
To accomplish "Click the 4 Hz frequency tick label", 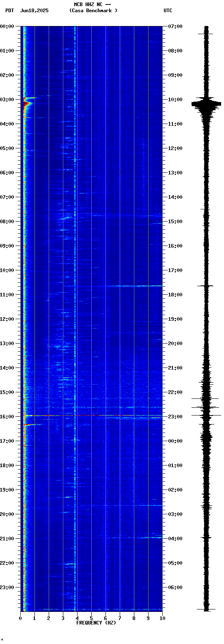I will [77, 618].
